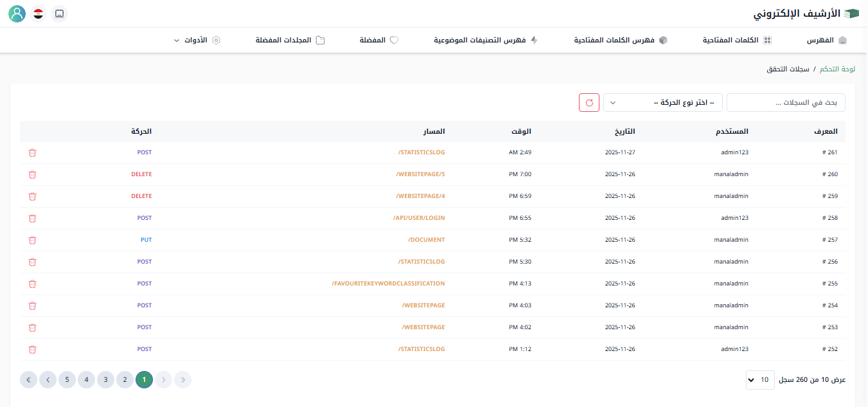The height and width of the screenshot is (407, 868).
Task: Open the الفهرس menu item
Action: click(x=827, y=41)
